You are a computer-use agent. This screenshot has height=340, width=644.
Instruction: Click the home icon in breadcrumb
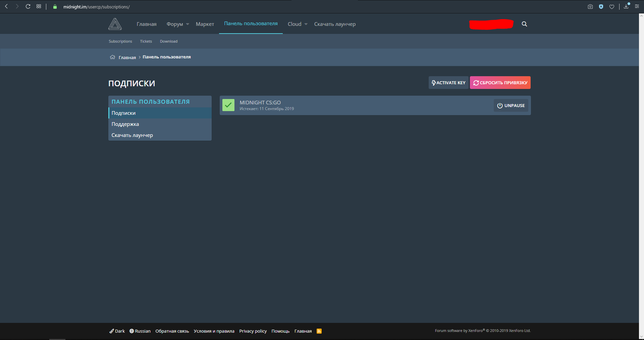point(112,57)
